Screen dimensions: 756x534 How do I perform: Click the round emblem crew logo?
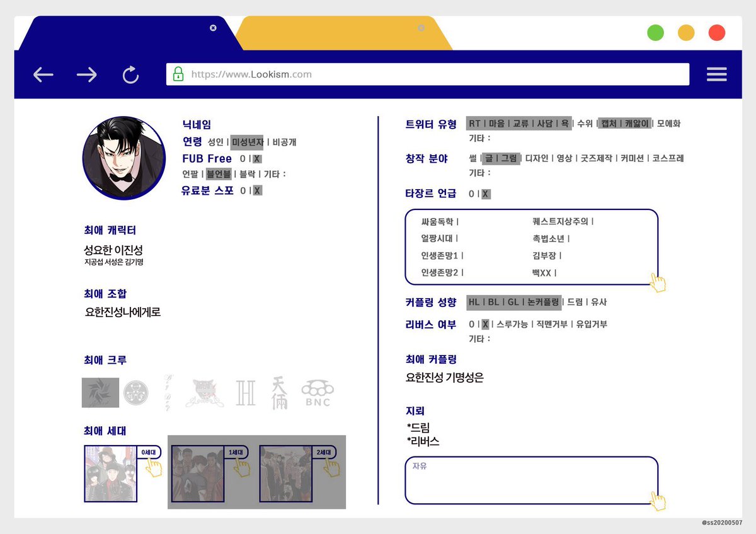pos(135,393)
